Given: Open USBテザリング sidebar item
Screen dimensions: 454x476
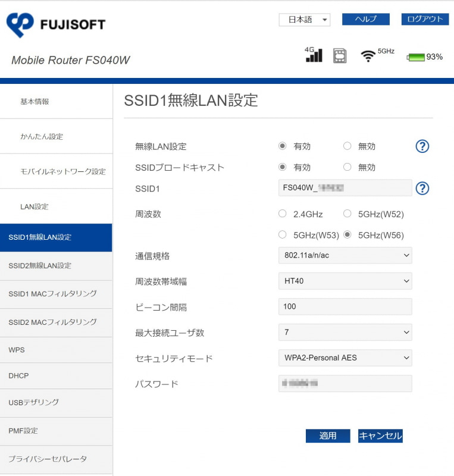Looking at the screenshot, I should tap(56, 403).
